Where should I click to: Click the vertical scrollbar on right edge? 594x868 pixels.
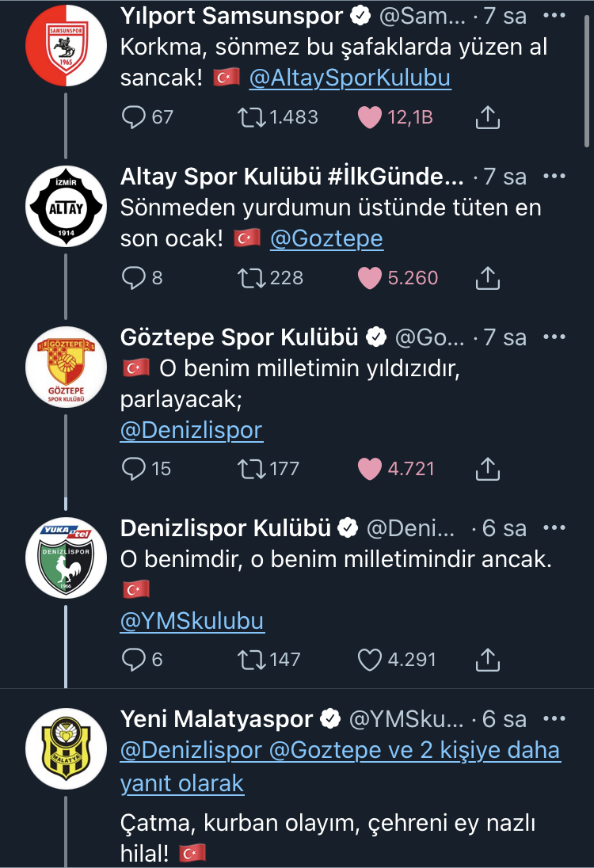587,82
